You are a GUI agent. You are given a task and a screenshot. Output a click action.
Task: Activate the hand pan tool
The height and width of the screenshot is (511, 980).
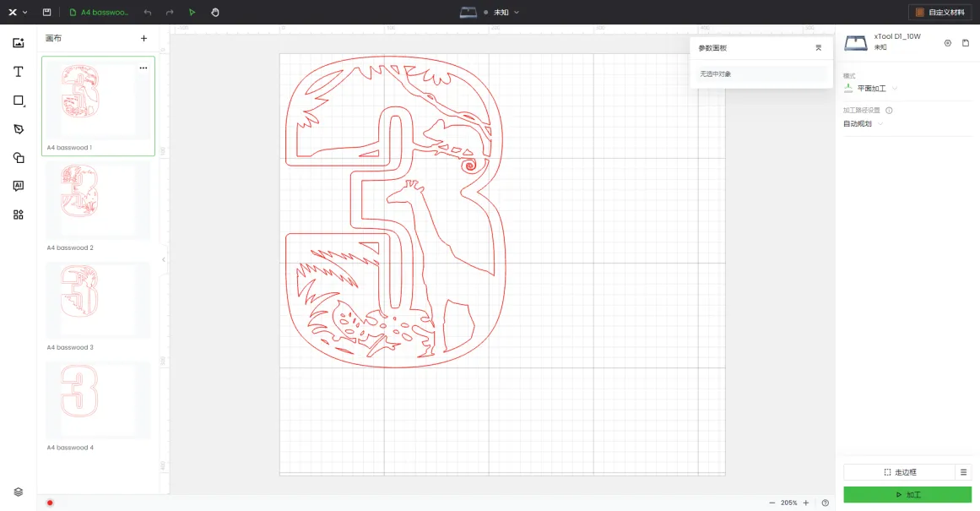(x=215, y=13)
